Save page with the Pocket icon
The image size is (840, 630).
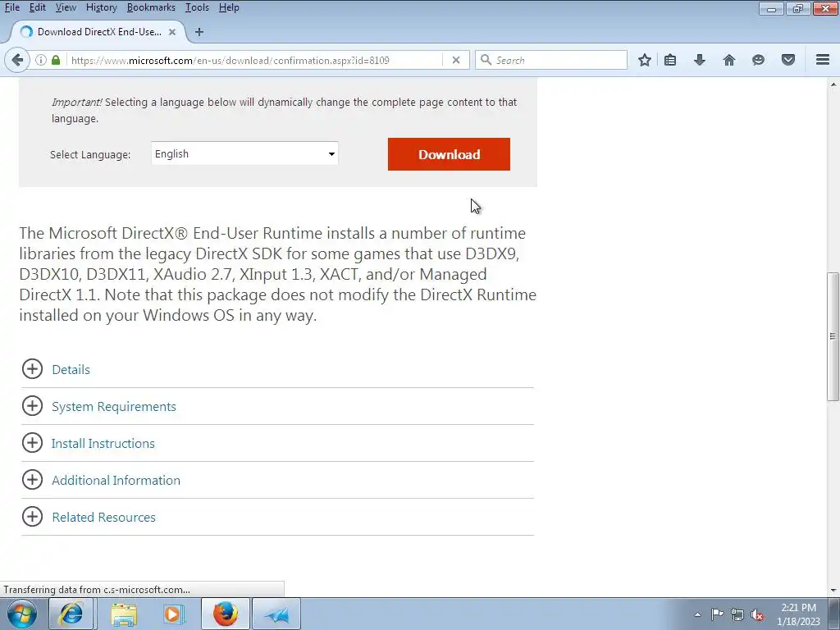[788, 60]
